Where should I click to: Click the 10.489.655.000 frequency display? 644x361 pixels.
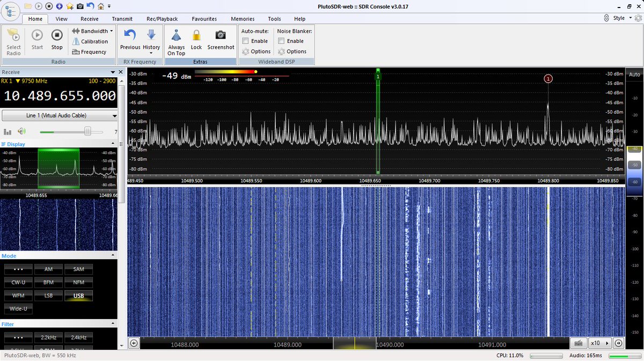click(60, 96)
